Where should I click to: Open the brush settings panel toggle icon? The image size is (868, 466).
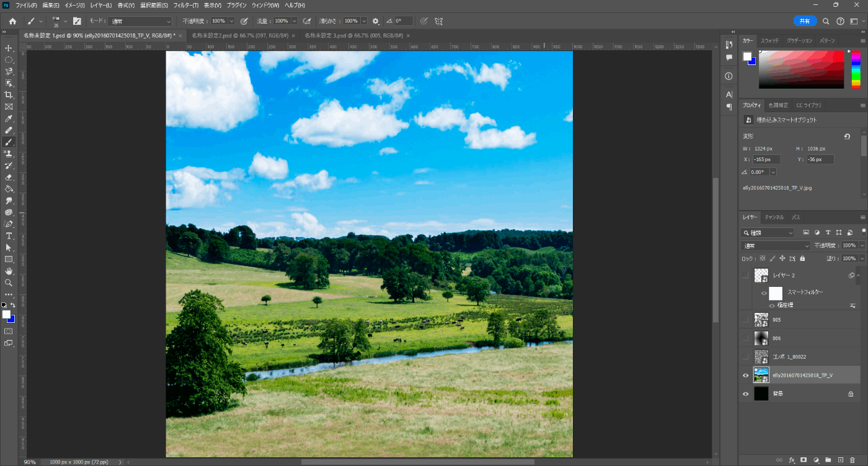click(x=77, y=21)
